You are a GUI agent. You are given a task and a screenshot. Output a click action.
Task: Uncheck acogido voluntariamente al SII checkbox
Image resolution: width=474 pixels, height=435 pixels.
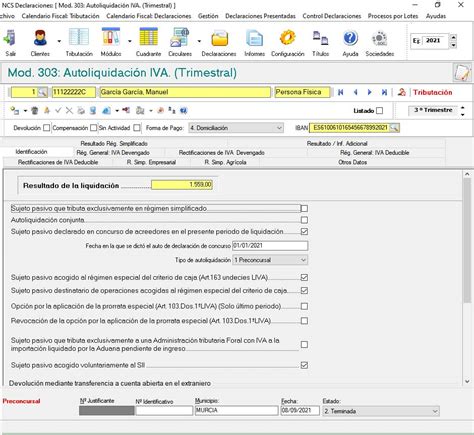click(304, 365)
